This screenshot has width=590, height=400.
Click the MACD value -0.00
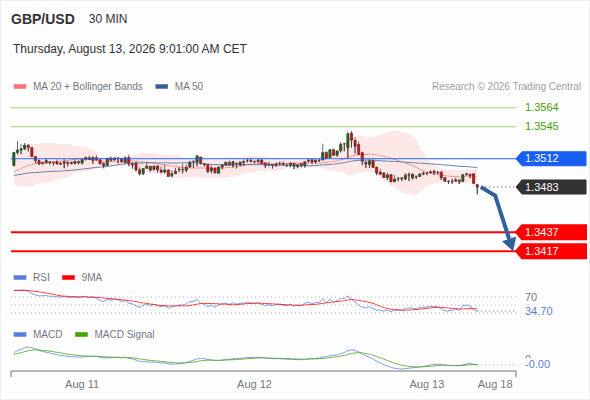coord(538,364)
